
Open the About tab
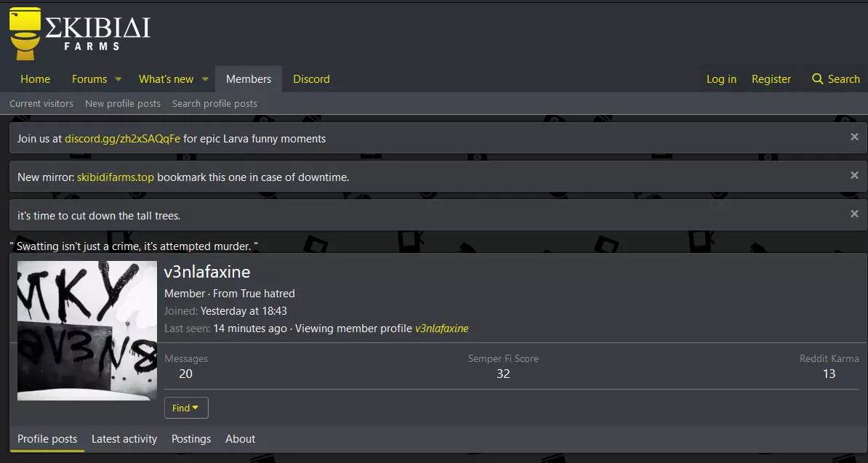tap(240, 439)
